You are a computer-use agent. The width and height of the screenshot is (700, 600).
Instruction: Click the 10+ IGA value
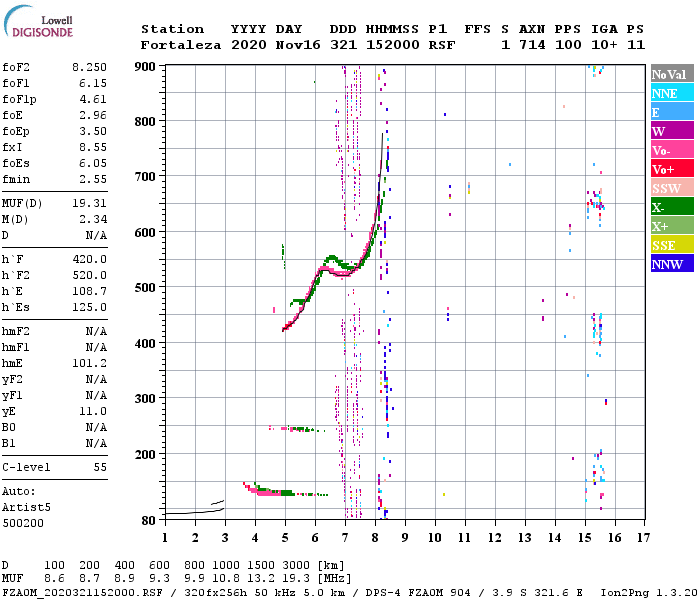click(604, 45)
